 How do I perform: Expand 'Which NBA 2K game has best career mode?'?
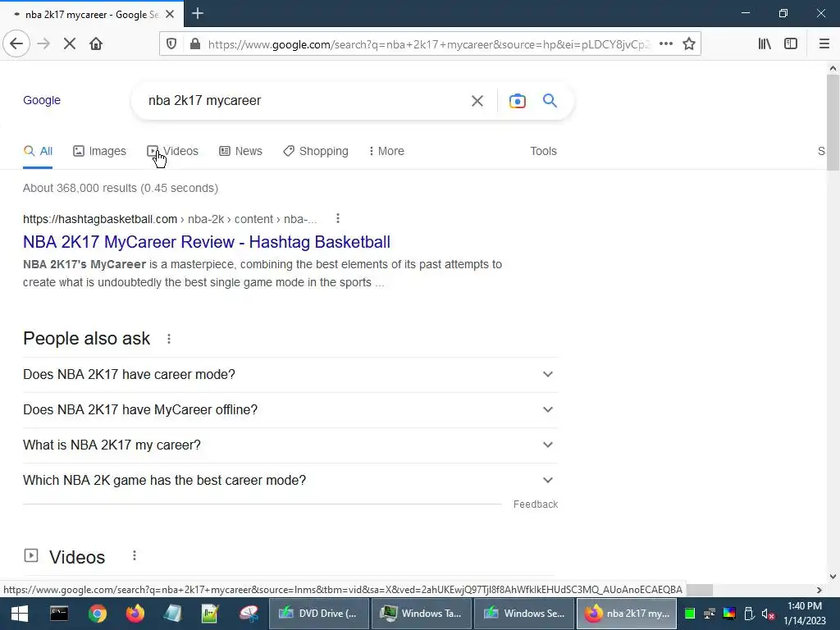click(x=290, y=481)
